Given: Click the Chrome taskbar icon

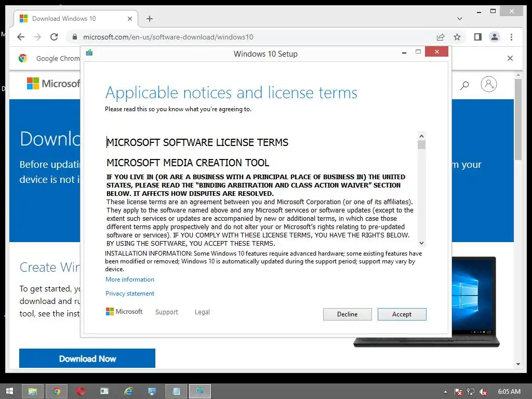Looking at the screenshot, I should [x=57, y=391].
